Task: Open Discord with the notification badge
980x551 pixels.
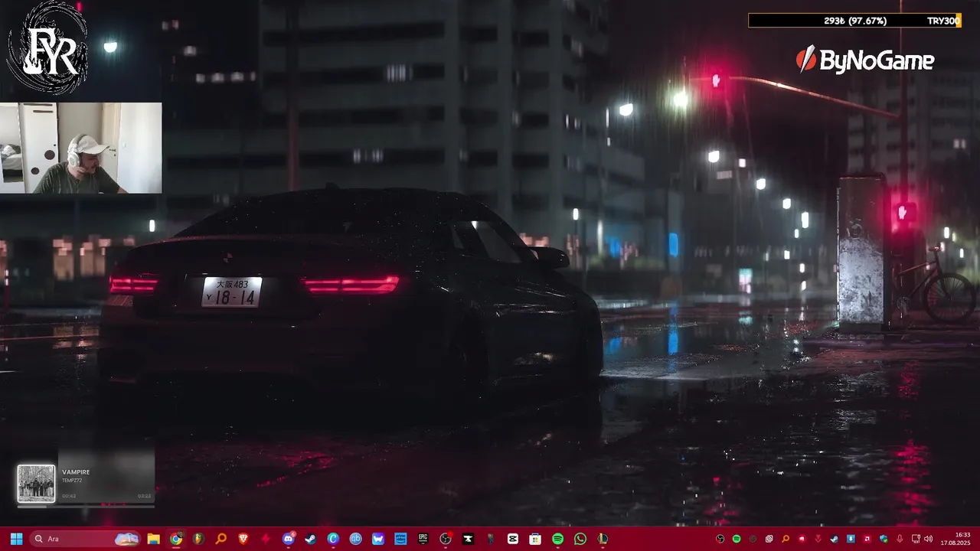Action: (289, 539)
